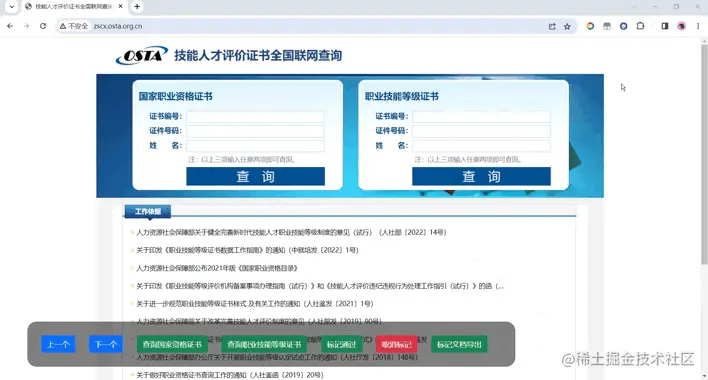Open link 人社鉴发〔2021〕1号 notice

pos(255,304)
